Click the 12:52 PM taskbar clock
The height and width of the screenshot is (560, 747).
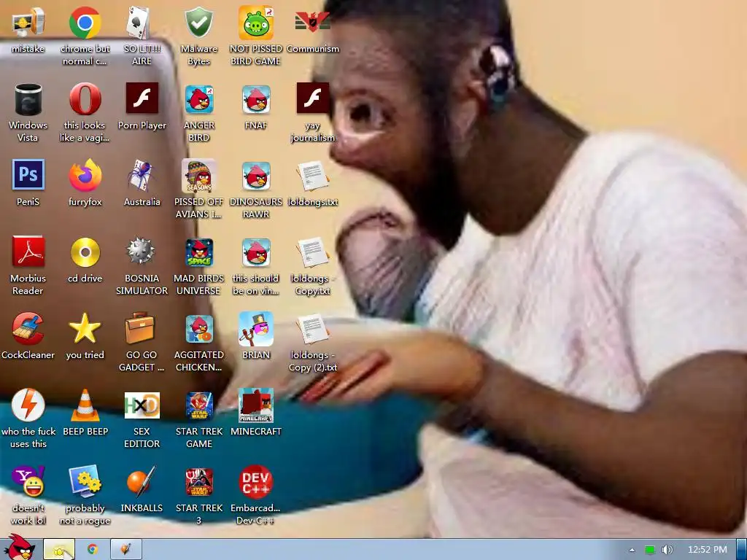pyautogui.click(x=708, y=550)
